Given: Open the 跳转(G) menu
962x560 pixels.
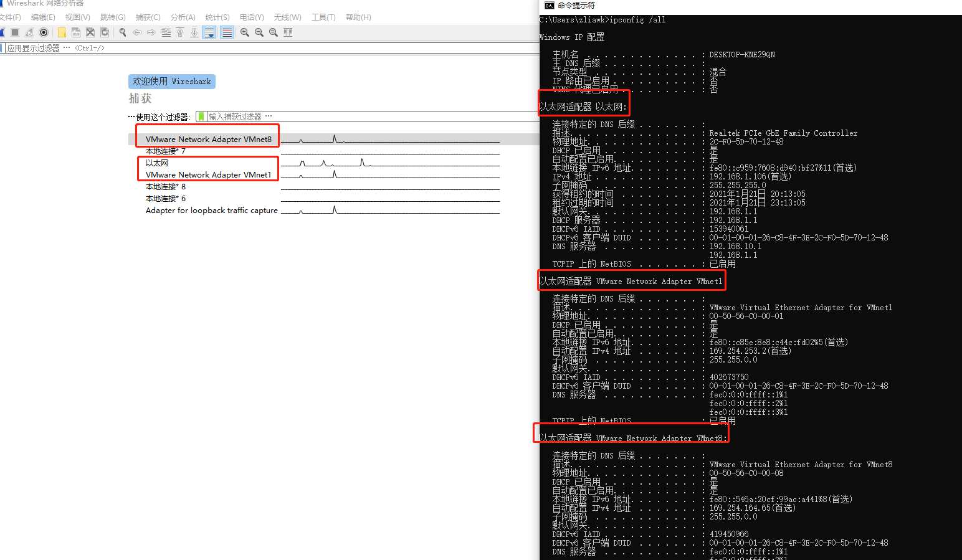Looking at the screenshot, I should [x=113, y=17].
